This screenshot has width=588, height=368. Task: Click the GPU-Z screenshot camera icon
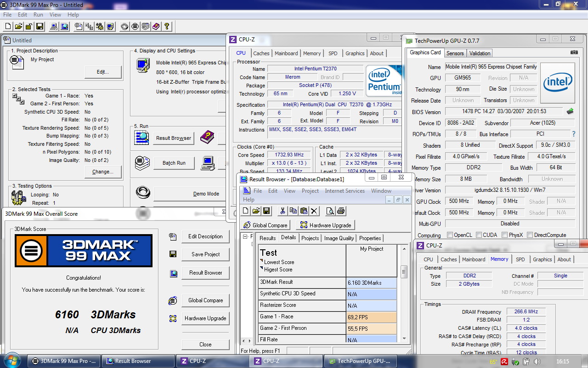coord(574,52)
